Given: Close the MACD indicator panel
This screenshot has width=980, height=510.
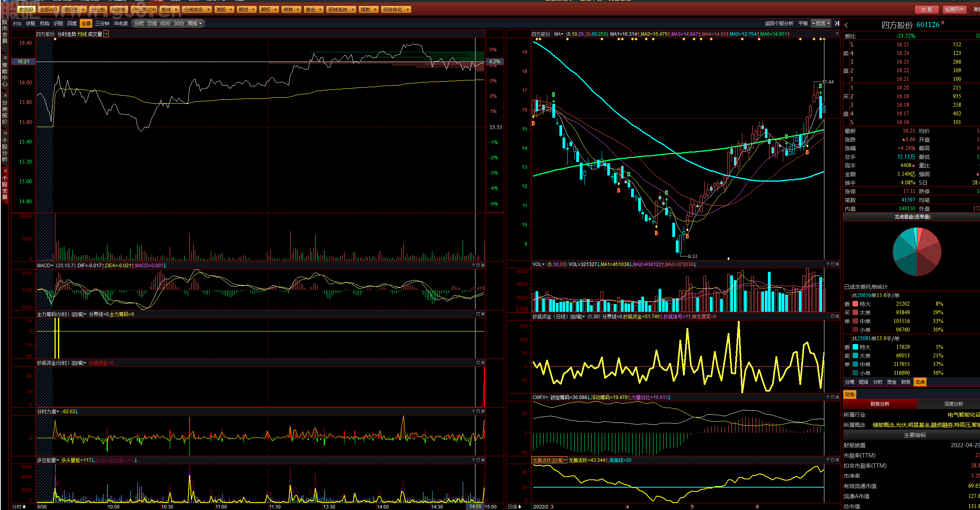Looking at the screenshot, I should 483,266.
